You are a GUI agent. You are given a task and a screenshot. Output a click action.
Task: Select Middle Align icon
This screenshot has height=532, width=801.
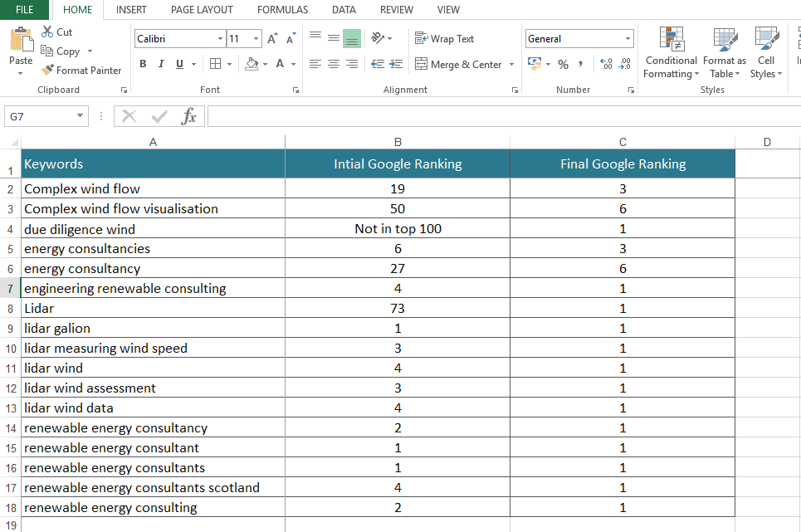pyautogui.click(x=334, y=38)
